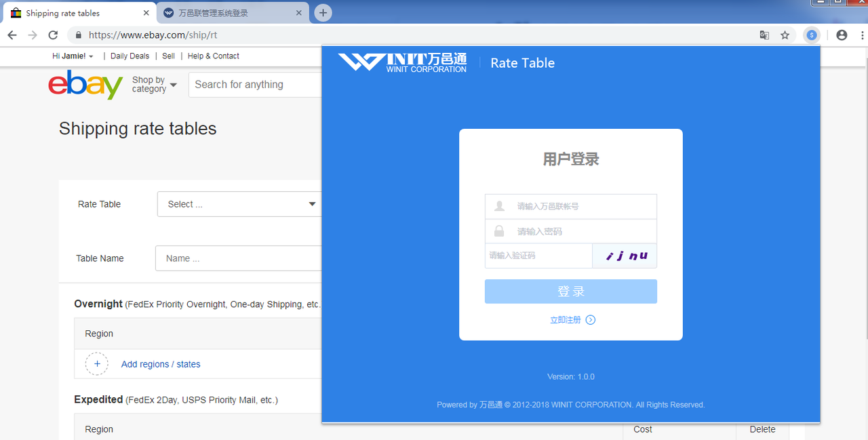Open the Chrome profile avatar icon
The height and width of the screenshot is (440, 868).
842,35
